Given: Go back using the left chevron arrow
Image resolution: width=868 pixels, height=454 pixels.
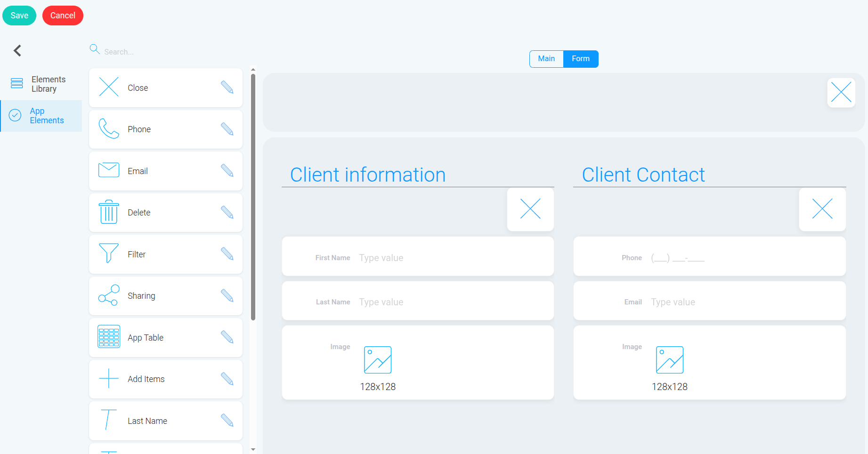Looking at the screenshot, I should tap(17, 50).
